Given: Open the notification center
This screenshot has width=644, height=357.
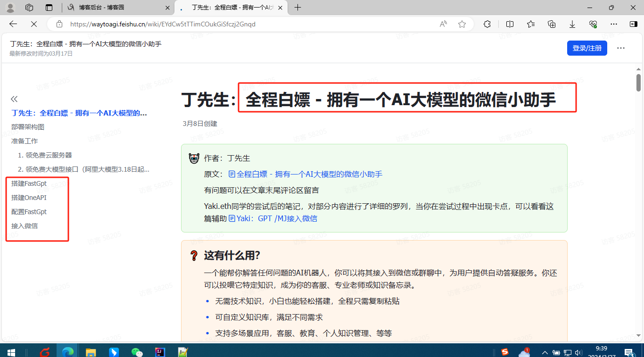Looking at the screenshot, I should (629, 352).
